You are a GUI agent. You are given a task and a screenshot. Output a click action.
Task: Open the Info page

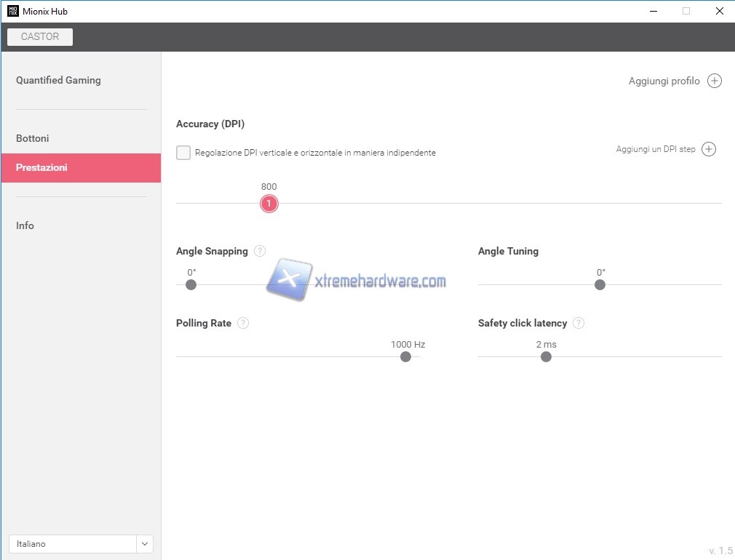(25, 225)
